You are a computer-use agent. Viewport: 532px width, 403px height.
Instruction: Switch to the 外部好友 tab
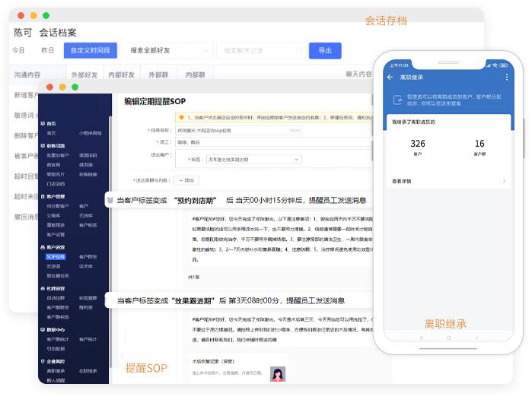tap(84, 75)
